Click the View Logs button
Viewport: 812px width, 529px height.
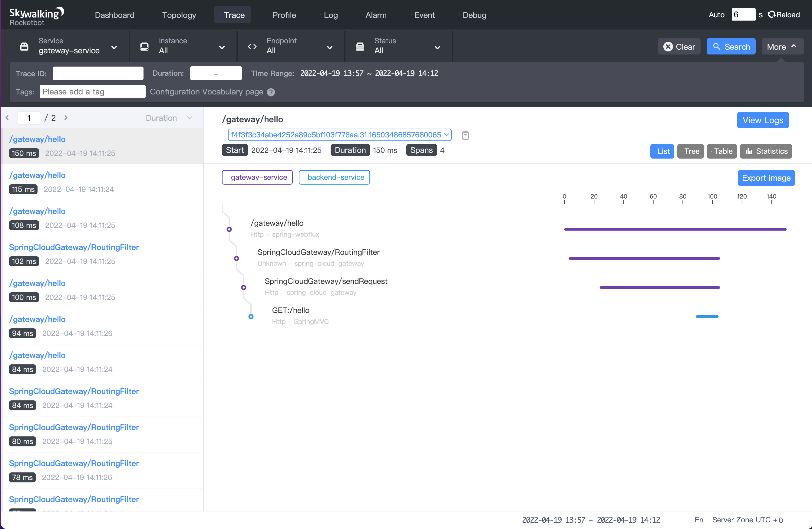point(763,120)
